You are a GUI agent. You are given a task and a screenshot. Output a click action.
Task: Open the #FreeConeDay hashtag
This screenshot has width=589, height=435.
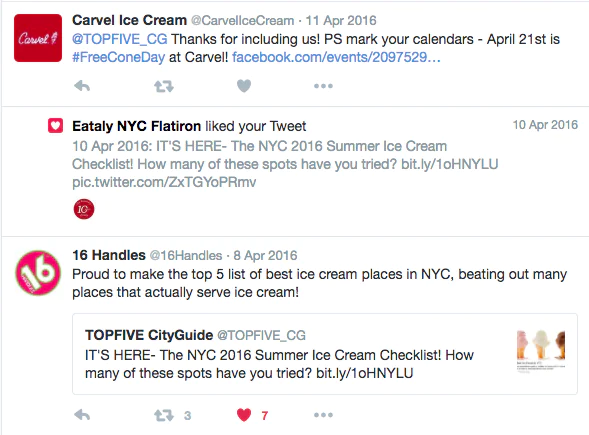click(x=118, y=57)
